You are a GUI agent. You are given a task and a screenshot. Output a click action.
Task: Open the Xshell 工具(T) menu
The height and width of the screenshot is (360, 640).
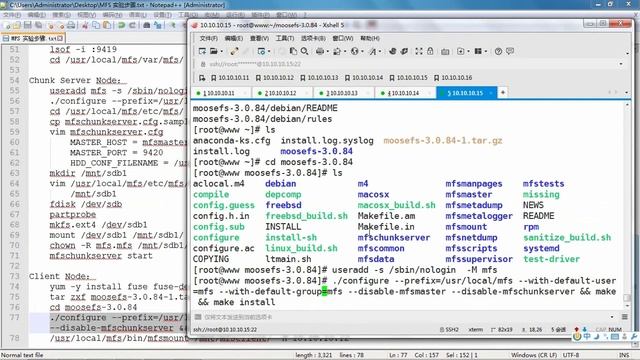(x=284, y=38)
